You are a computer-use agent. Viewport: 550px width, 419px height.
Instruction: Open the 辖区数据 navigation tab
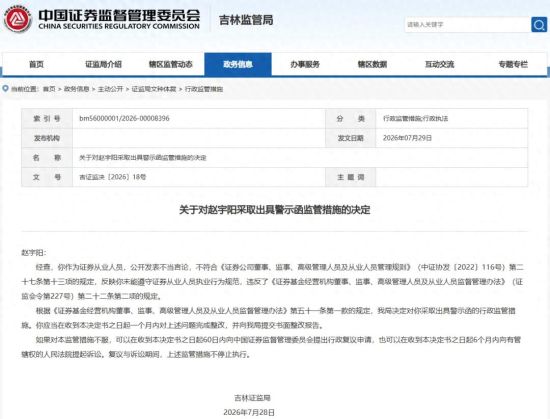tap(372, 65)
